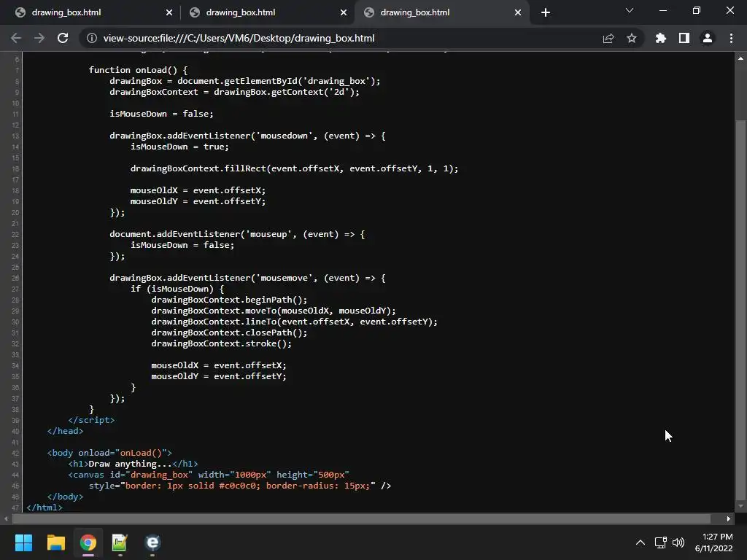Open the 'e' app in taskbar
The width and height of the screenshot is (747, 560).
tap(152, 542)
